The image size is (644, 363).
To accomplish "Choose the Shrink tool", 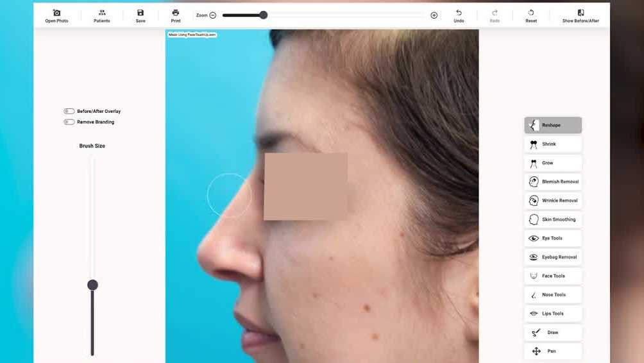I will (553, 144).
